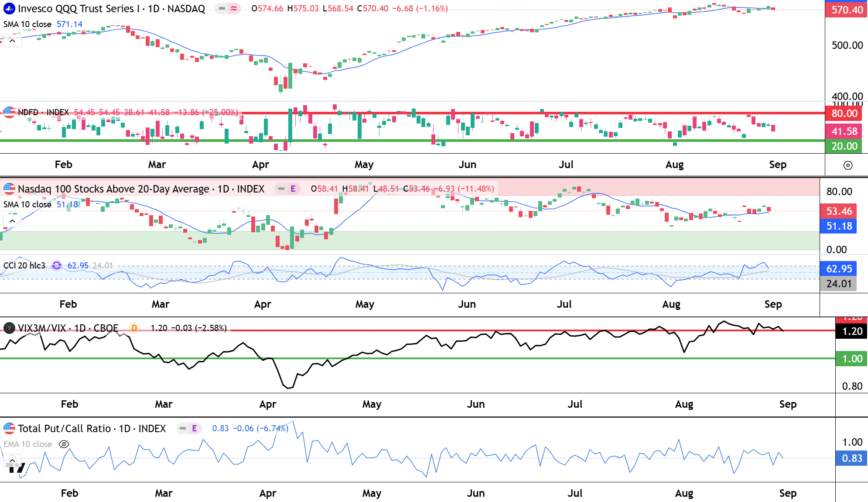Toggle the pink approximate-equal badge on QQQ
868x502 pixels.
pyautogui.click(x=234, y=8)
